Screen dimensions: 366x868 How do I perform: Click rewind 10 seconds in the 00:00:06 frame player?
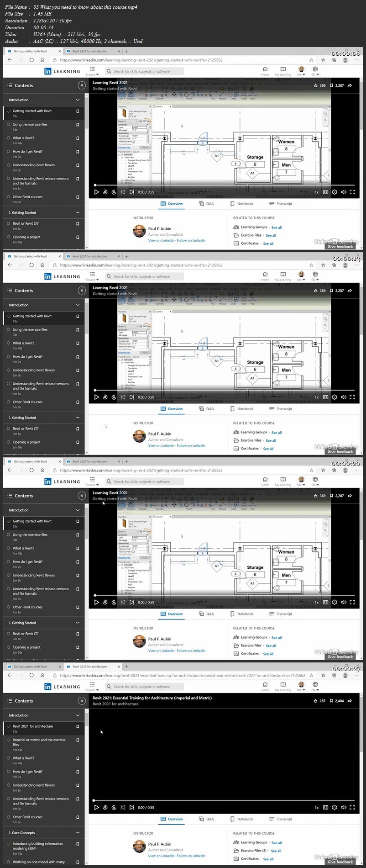105,192
